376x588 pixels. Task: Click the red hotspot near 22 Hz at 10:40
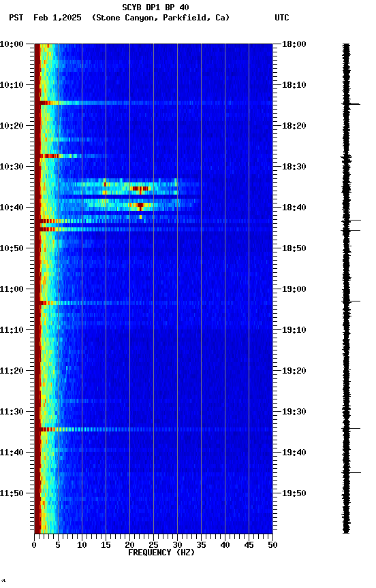(x=140, y=205)
